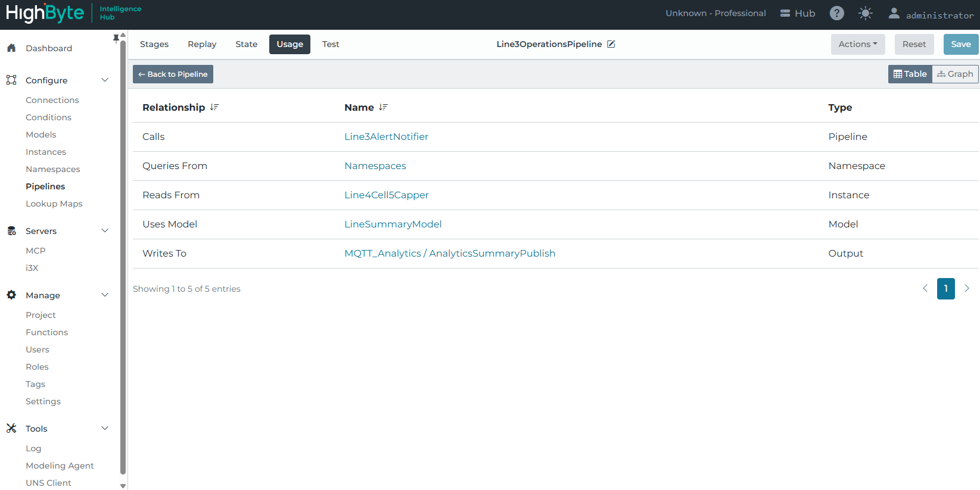Open Modeling Agent under Tools
Image resolution: width=980 pixels, height=490 pixels.
pos(60,466)
